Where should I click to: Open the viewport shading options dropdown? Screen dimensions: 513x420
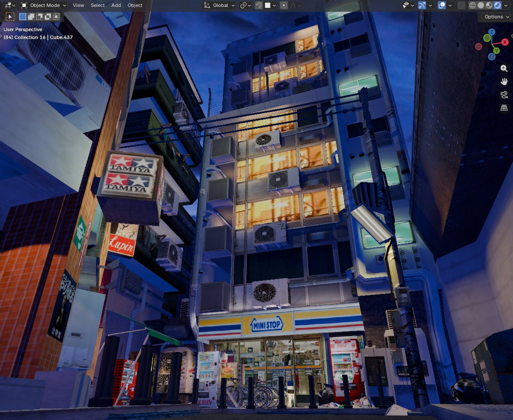tap(506, 5)
